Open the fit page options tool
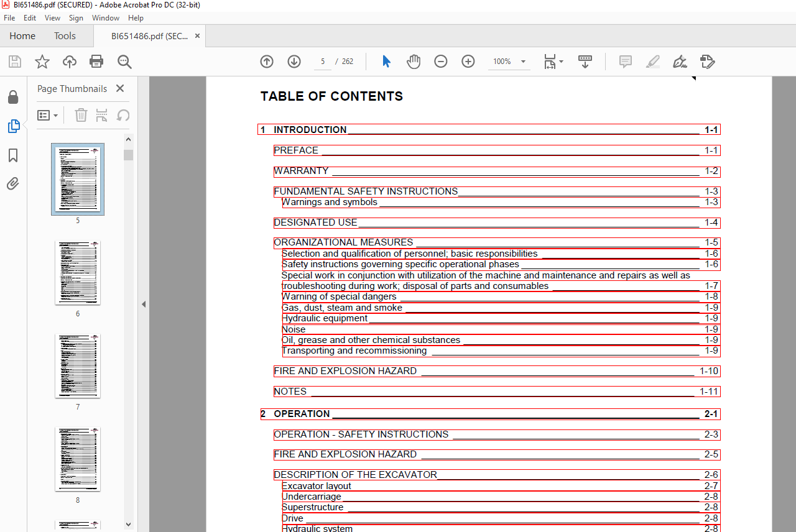Screen dimensions: 796x532 click(x=553, y=62)
